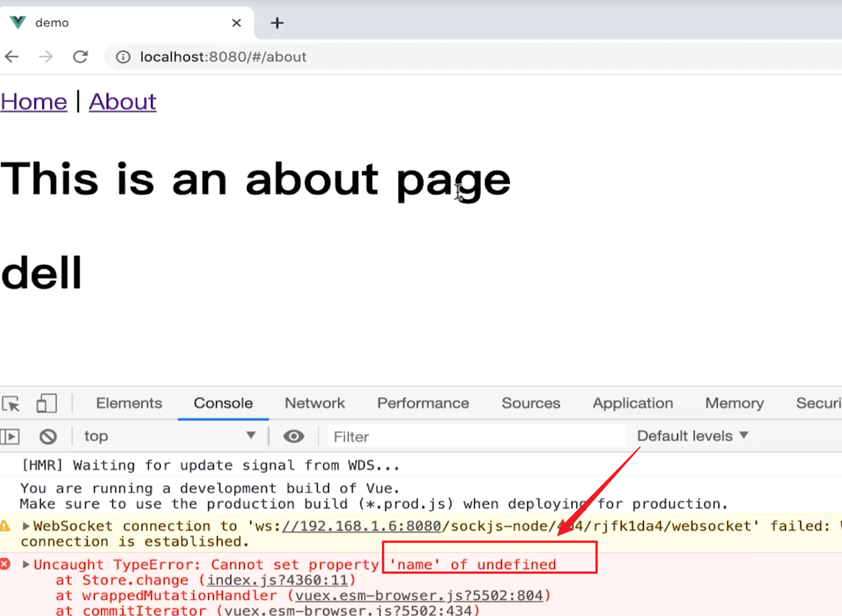Open the Default levels dropdown
Image resolution: width=842 pixels, height=616 pixels.
point(693,436)
